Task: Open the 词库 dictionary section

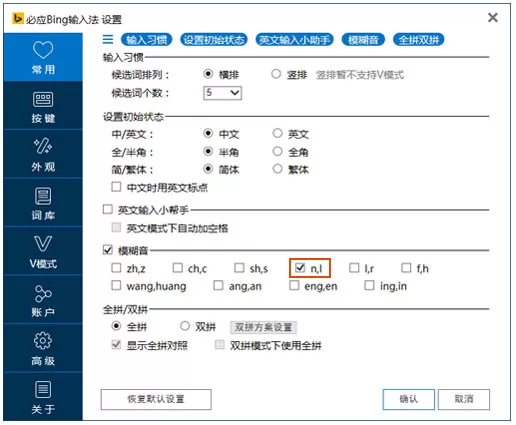Action: 43,203
